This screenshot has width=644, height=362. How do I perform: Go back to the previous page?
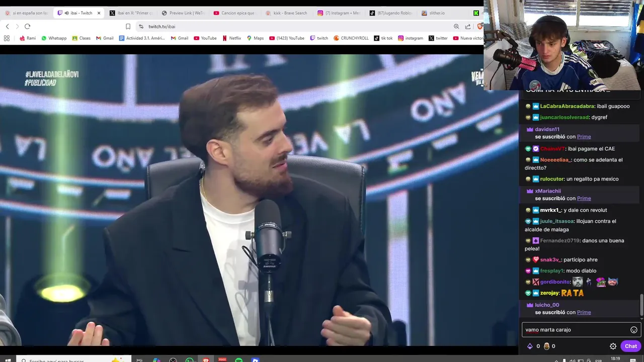pos(7,27)
